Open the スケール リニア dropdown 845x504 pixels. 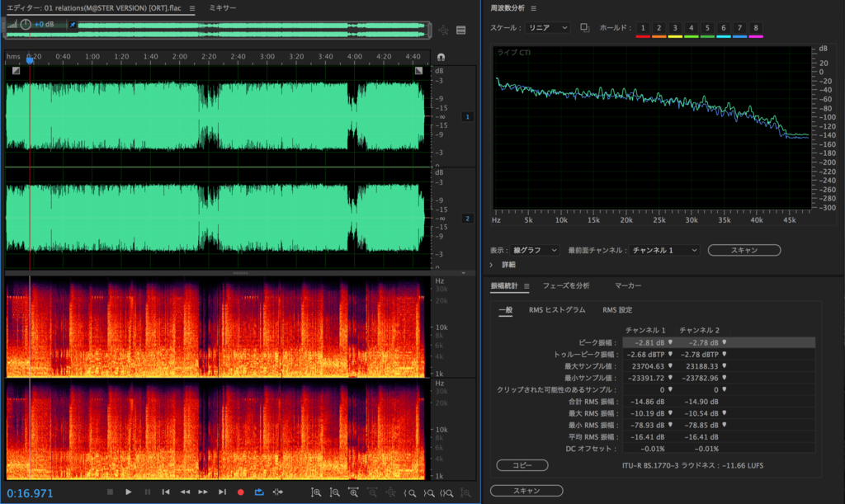548,27
